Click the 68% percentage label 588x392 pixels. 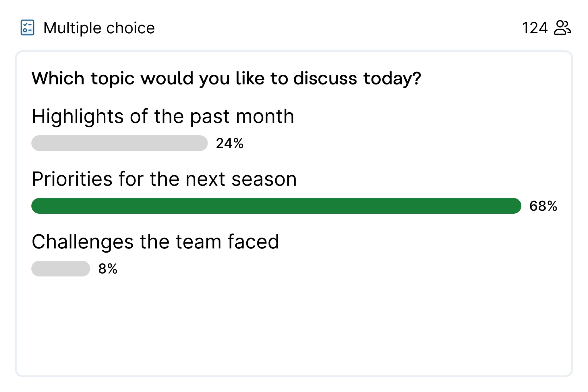[543, 206]
